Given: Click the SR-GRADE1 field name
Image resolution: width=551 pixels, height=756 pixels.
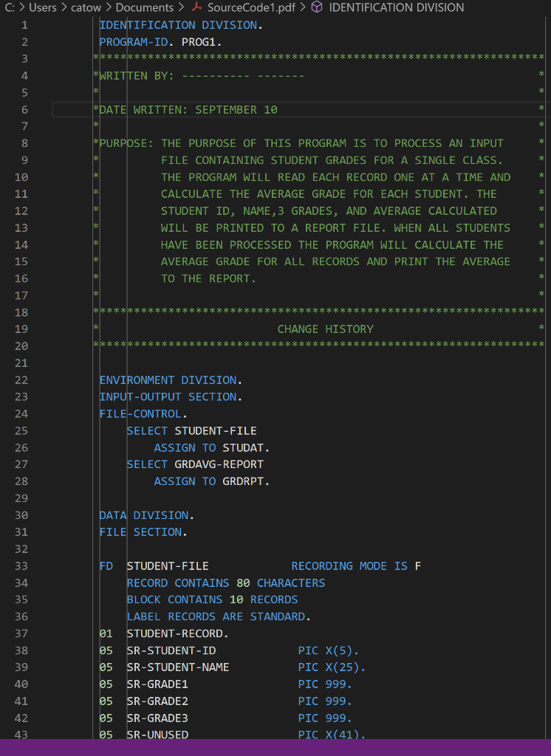Looking at the screenshot, I should (x=157, y=684).
